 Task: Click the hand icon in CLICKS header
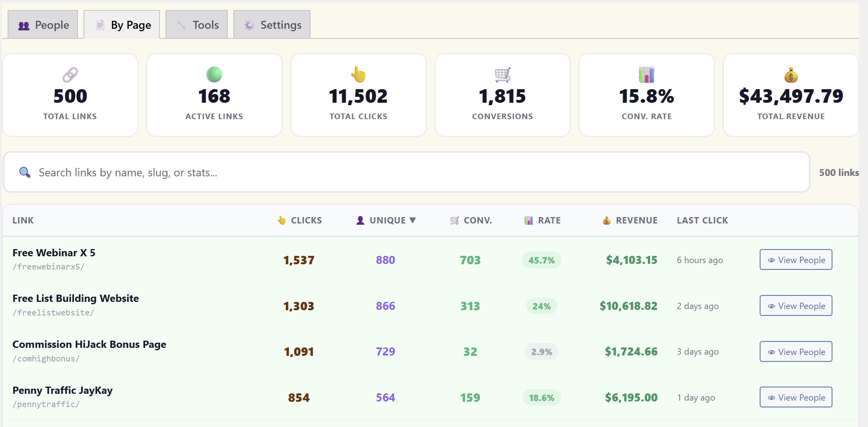(x=282, y=220)
